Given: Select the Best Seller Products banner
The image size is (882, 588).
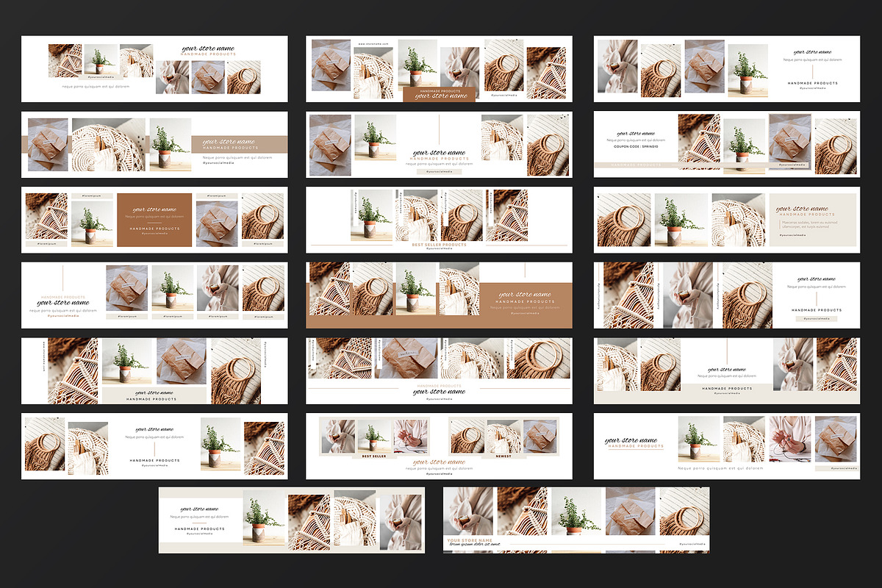Looking at the screenshot, I should coord(440,220).
